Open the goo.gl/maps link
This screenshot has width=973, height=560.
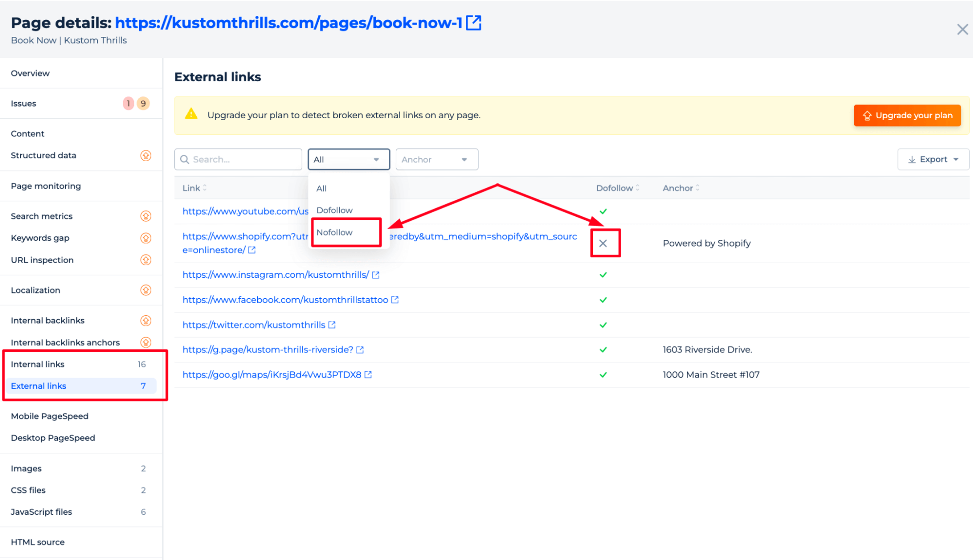click(x=272, y=375)
